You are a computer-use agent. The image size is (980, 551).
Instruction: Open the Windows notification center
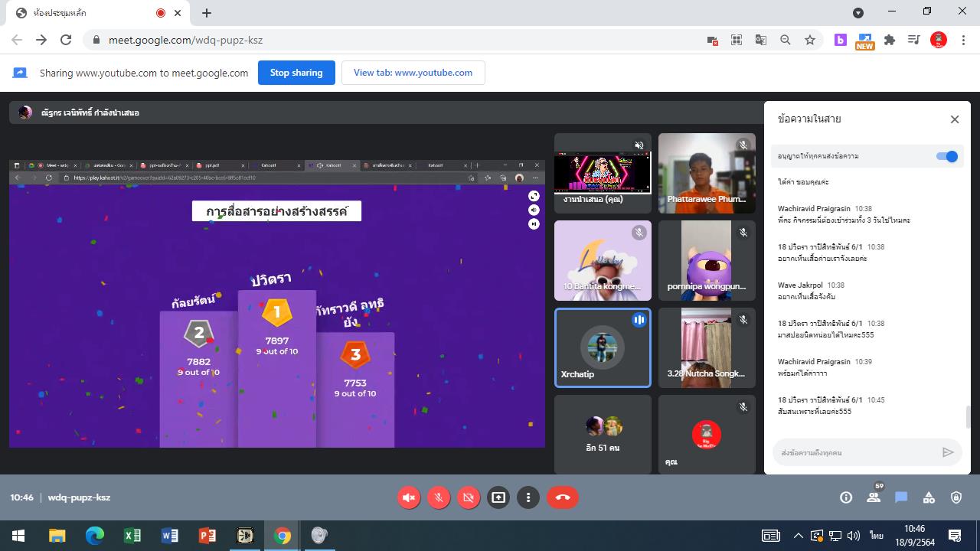(955, 536)
